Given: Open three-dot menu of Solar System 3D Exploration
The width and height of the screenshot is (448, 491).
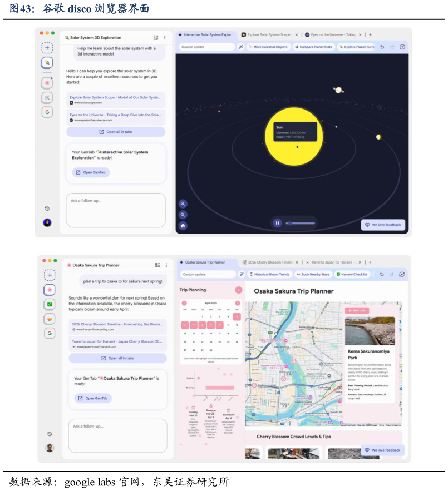Looking at the screenshot, I should (165, 38).
